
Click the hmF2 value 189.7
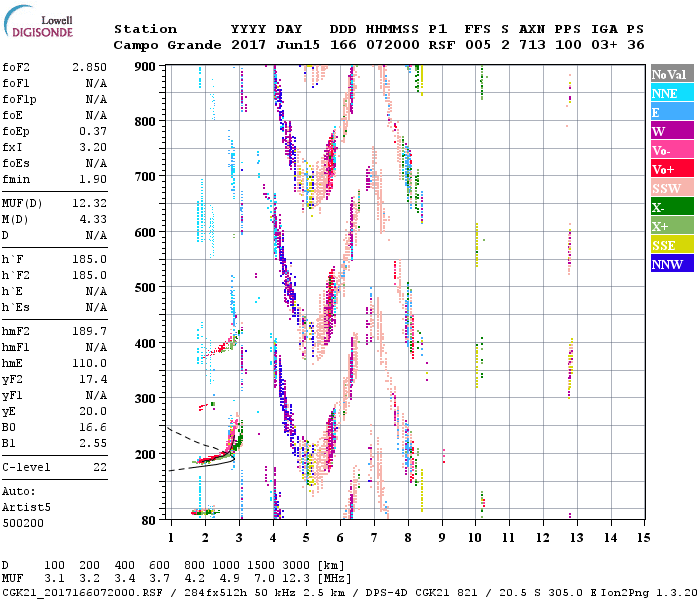pyautogui.click(x=88, y=330)
